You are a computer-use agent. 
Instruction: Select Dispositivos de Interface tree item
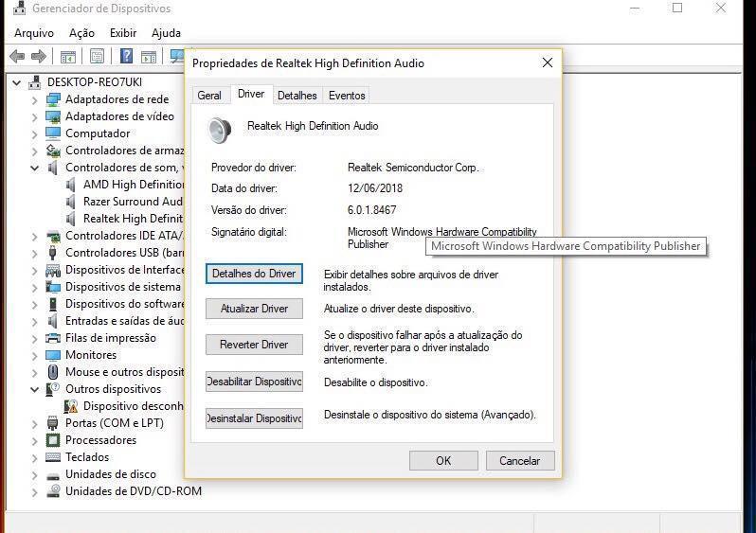coord(124,270)
